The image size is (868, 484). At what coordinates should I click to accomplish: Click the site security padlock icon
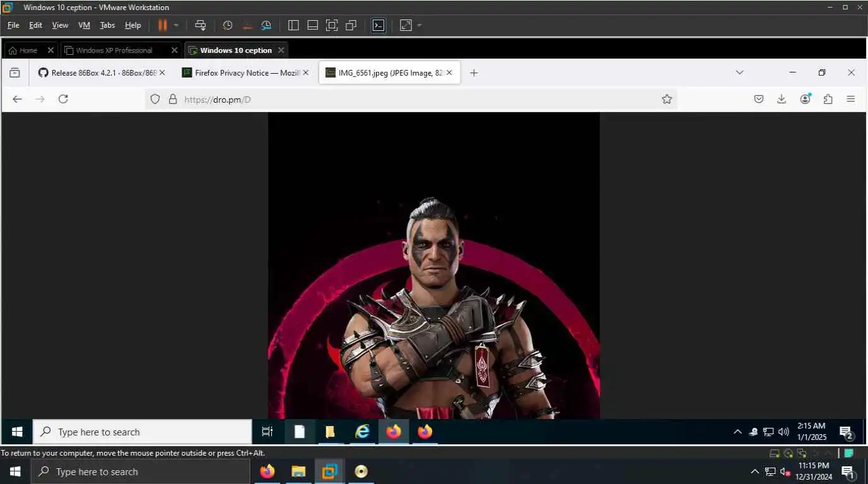tap(172, 99)
